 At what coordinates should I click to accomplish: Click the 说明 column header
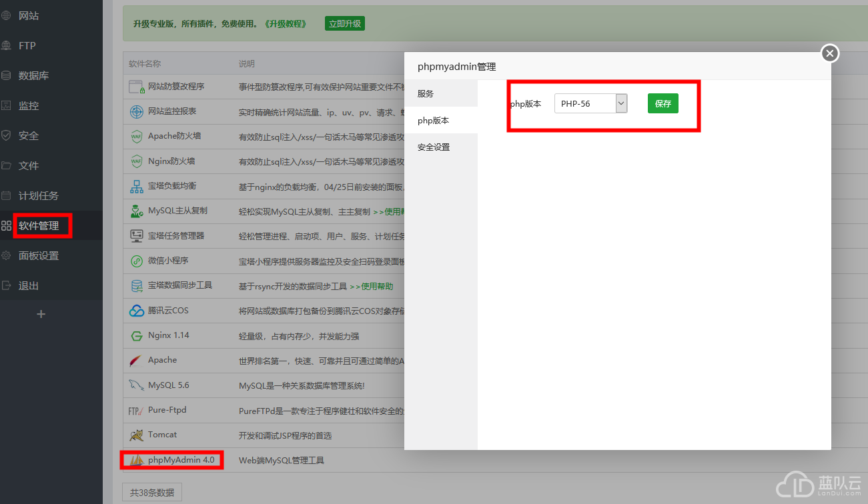(247, 64)
